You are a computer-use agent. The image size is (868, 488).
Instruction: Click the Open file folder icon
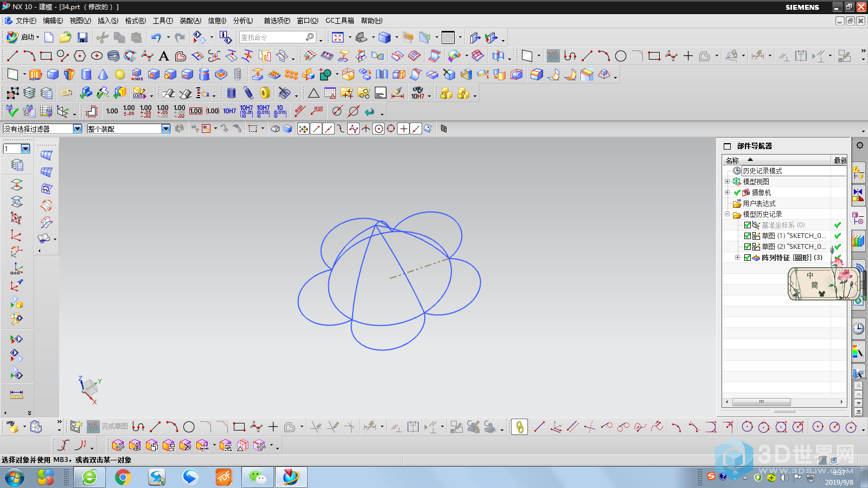click(66, 37)
